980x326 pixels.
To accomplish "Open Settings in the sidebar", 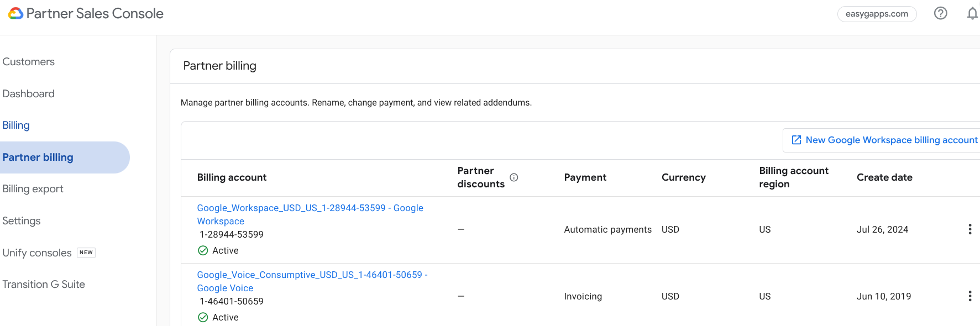I will pos(22,221).
